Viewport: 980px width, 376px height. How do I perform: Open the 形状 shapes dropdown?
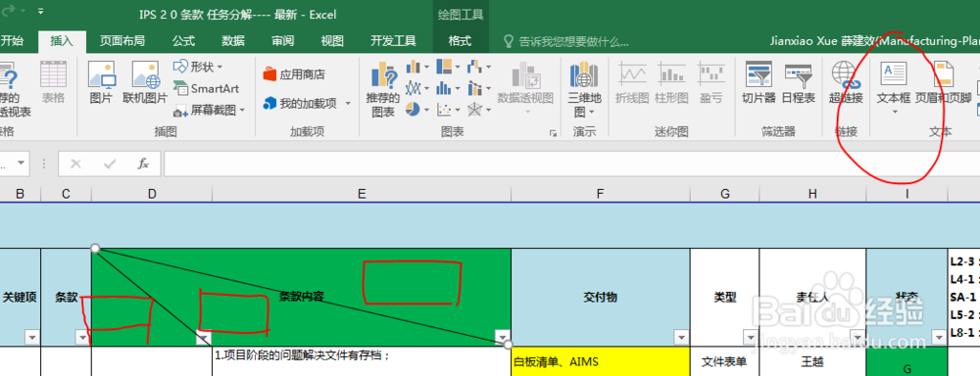(x=198, y=67)
